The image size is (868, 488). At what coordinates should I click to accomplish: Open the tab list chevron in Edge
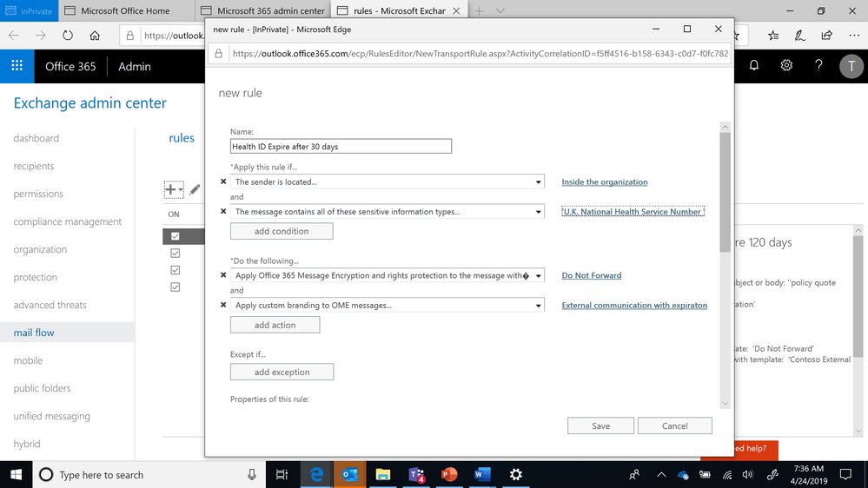click(x=500, y=10)
